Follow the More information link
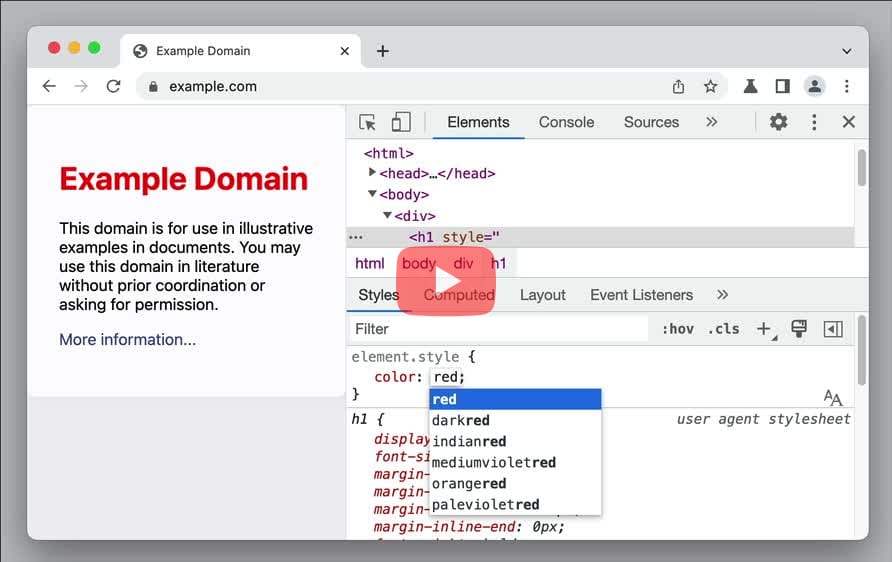This screenshot has height=562, width=892. click(127, 340)
